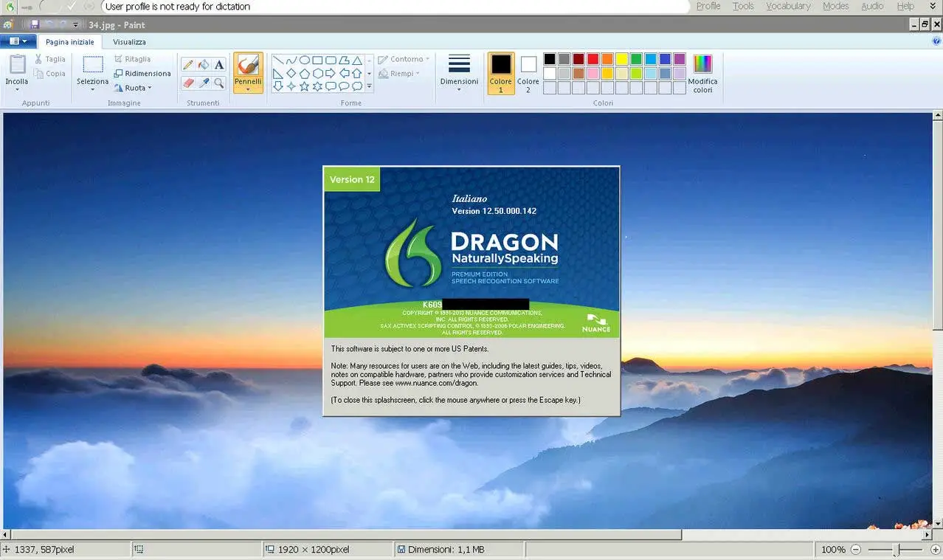Image resolution: width=943 pixels, height=560 pixels.
Task: Open the Quick Access Toolbar customize arrow
Action: pos(75,25)
